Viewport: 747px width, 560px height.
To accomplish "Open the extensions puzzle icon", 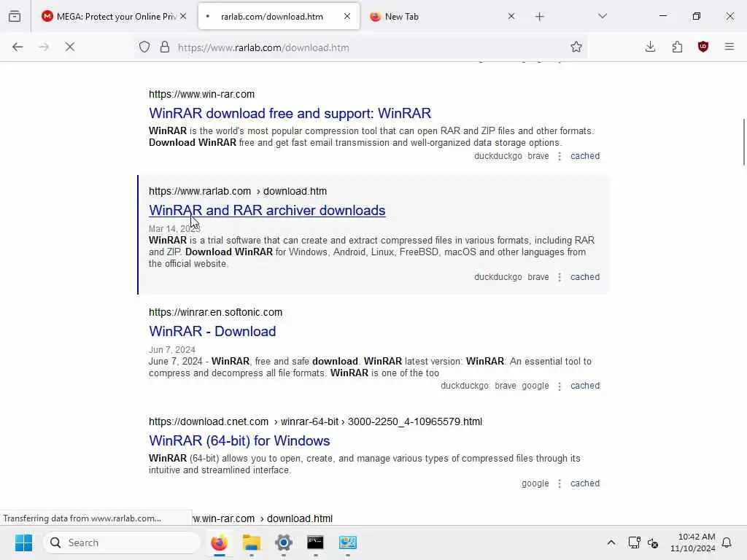I will pos(677,47).
